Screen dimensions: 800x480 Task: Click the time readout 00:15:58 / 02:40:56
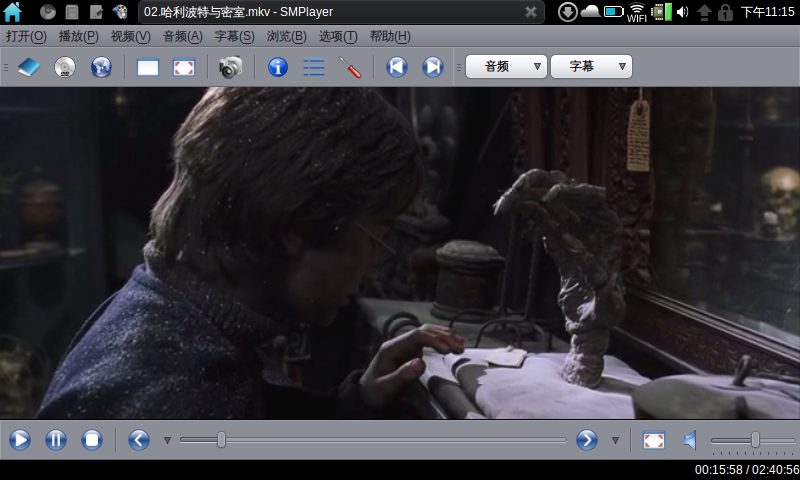click(747, 470)
